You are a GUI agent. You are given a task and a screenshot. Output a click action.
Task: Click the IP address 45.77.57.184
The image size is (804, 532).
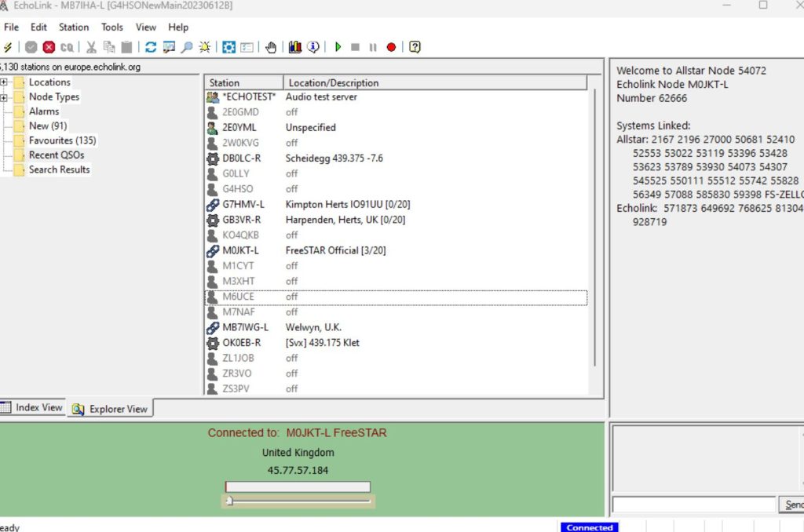[x=298, y=471]
